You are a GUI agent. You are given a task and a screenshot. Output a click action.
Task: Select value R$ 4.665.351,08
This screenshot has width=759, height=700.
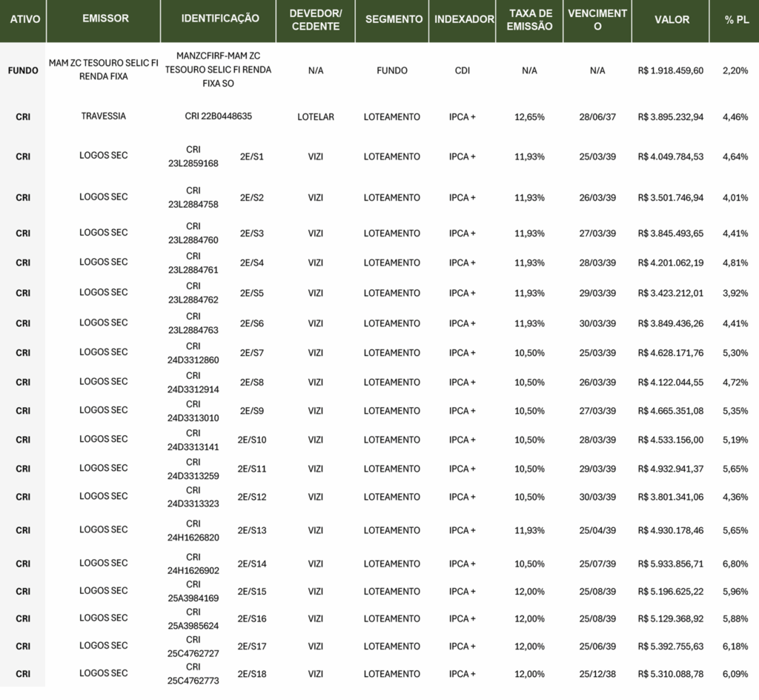tap(670, 411)
